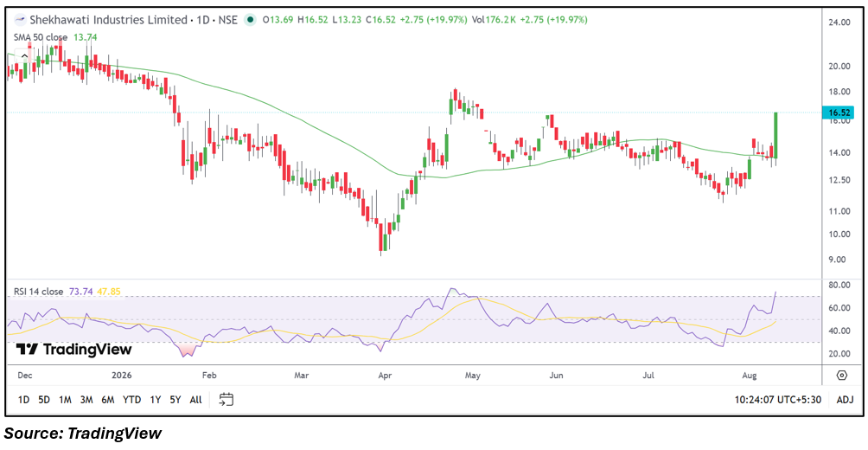Open chart settings gear icon
Screen dimensions: 868x450
(842, 376)
